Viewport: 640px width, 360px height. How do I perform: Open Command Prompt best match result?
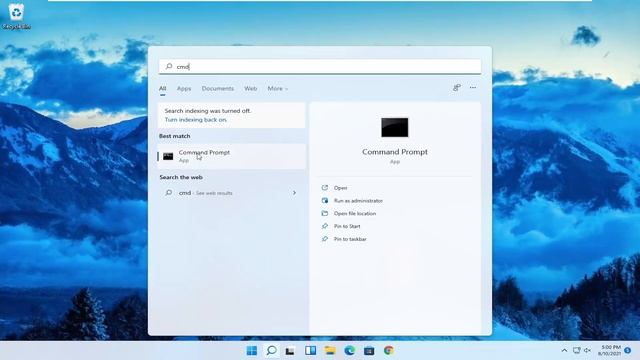[x=232, y=156]
